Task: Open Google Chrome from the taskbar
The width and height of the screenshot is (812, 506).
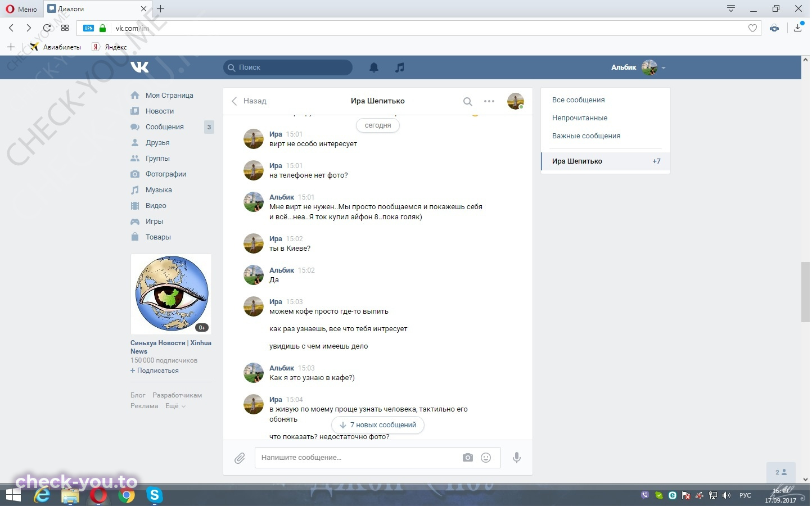Action: coord(127,495)
